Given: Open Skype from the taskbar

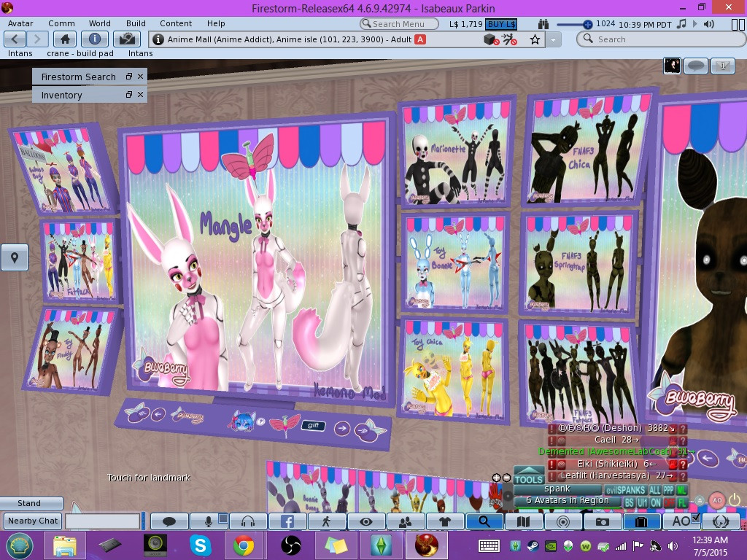Looking at the screenshot, I should 200,545.
